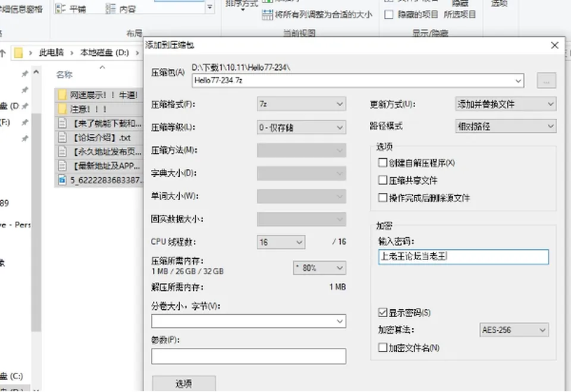Click the 【来了就能下载和 text file icon
The height and width of the screenshot is (392, 571).
point(62,123)
